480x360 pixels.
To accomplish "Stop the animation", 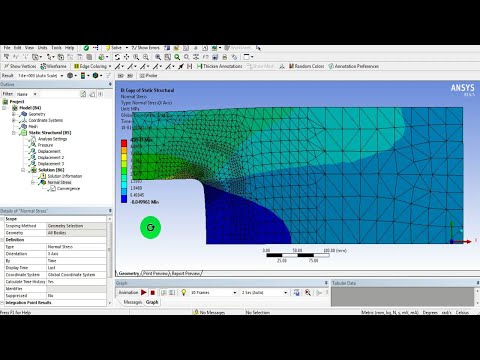I will 152,292.
